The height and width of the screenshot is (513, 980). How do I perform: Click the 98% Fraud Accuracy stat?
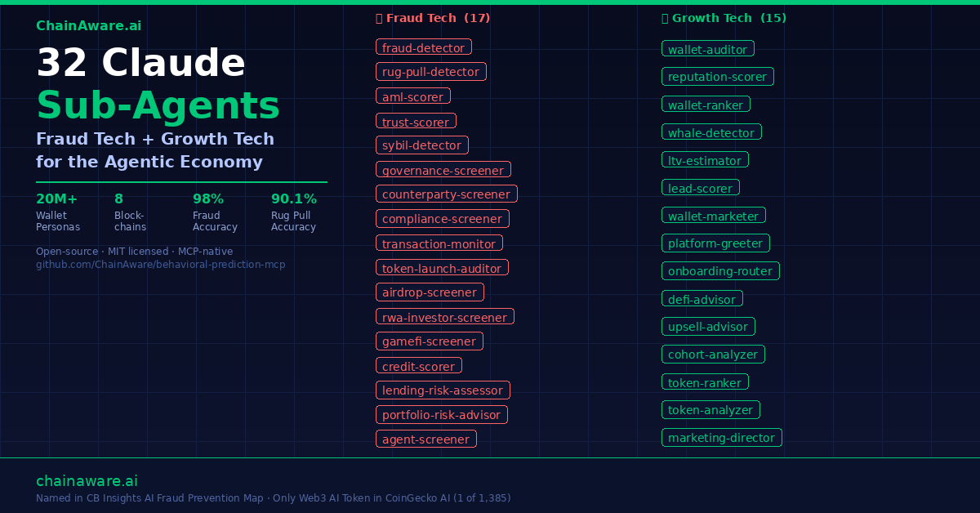[x=215, y=212]
